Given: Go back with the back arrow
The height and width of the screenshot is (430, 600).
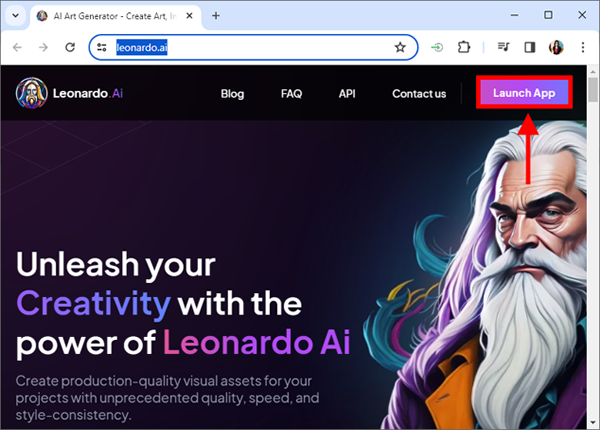Looking at the screenshot, I should coord(17,47).
